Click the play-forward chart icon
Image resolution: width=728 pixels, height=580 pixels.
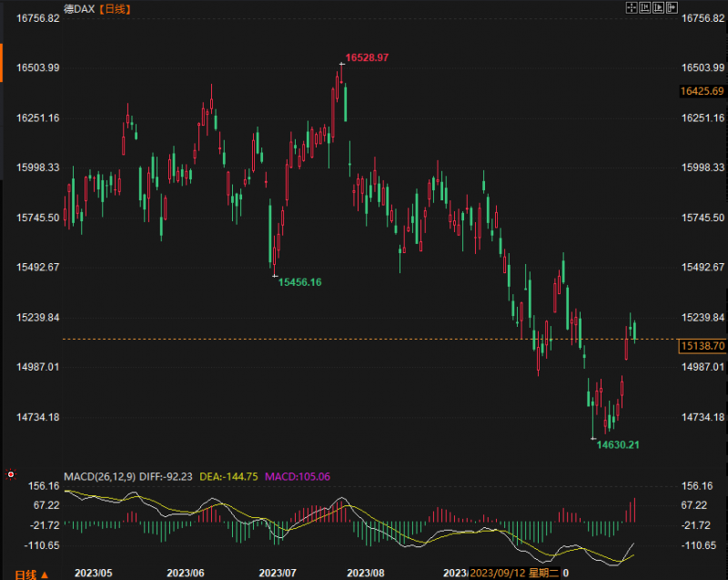tap(660, 7)
